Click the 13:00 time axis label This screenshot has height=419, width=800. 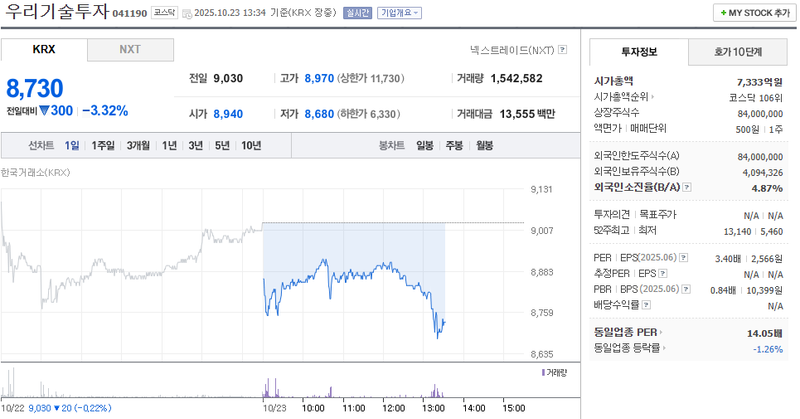tap(433, 408)
